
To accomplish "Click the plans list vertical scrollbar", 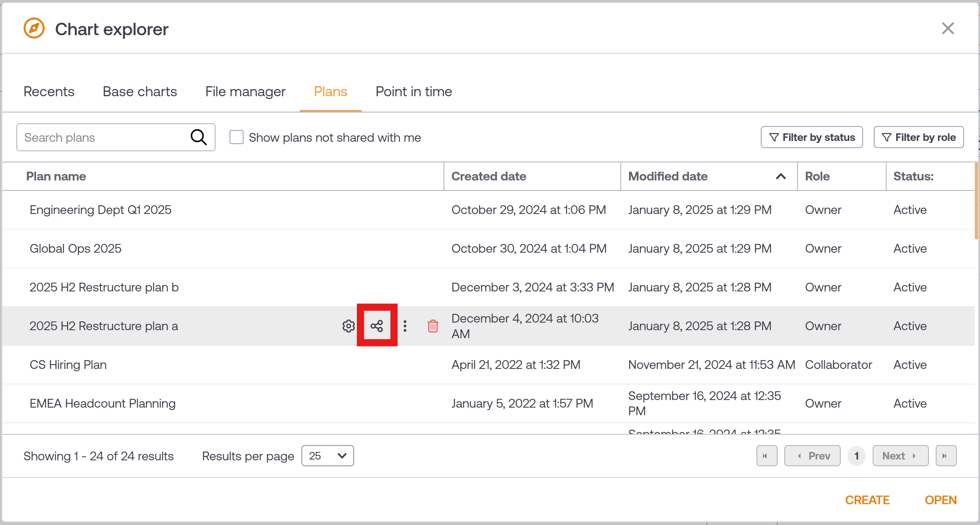I will click(x=976, y=202).
